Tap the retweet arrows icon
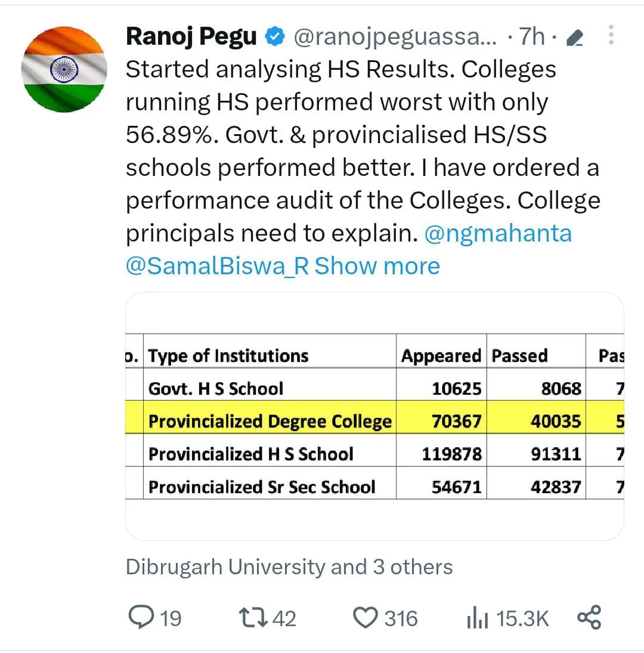The height and width of the screenshot is (653, 644). [x=253, y=618]
